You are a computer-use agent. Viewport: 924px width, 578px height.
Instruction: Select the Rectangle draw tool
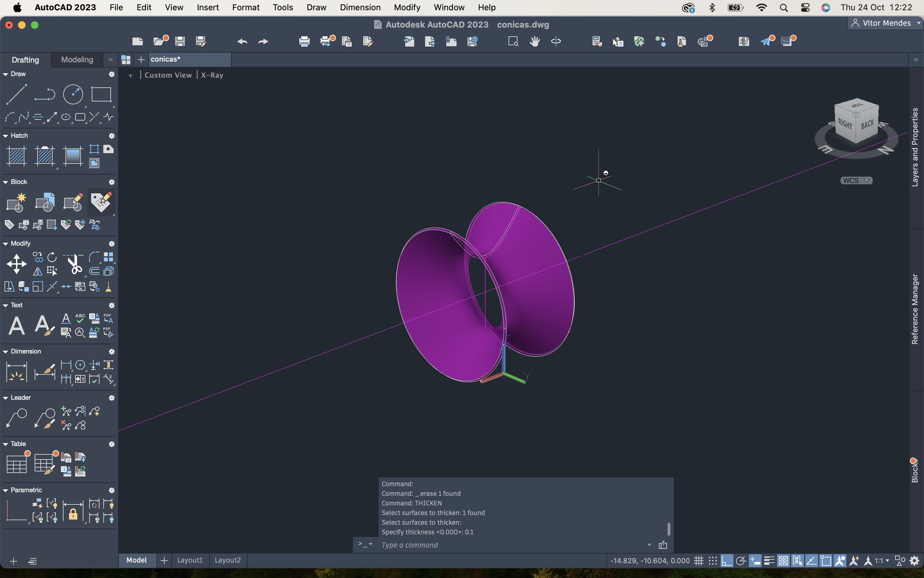pos(101,94)
